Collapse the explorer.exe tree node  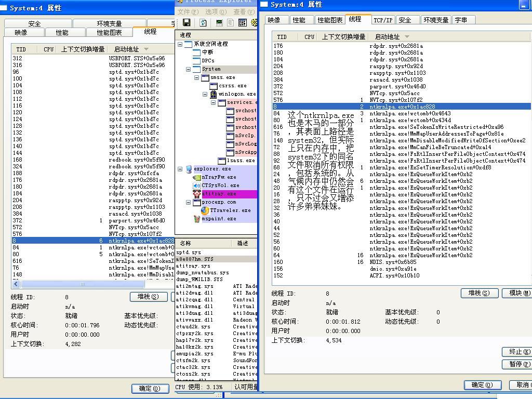coord(180,169)
